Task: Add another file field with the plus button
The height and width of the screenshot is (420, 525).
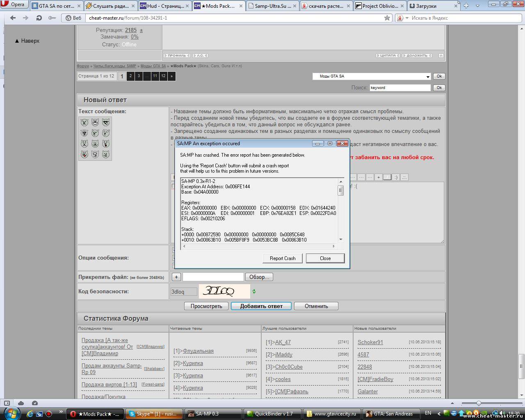Action: click(x=176, y=277)
